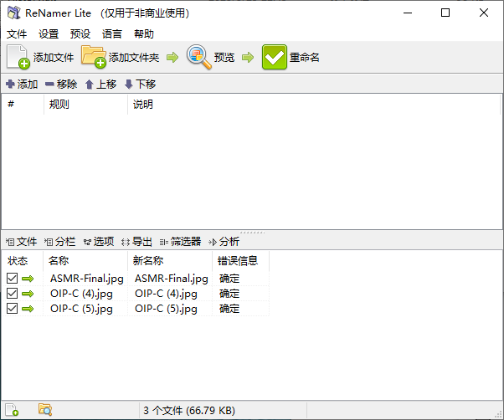Click 确定 status for OIP-C (4).jpg
Viewport: 504px width, 420px height.
click(x=229, y=294)
